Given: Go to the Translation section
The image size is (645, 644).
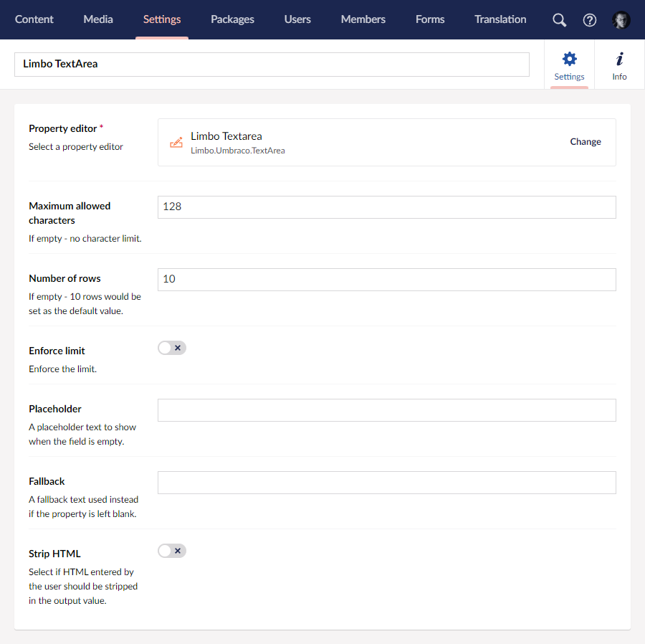Looking at the screenshot, I should (500, 19).
